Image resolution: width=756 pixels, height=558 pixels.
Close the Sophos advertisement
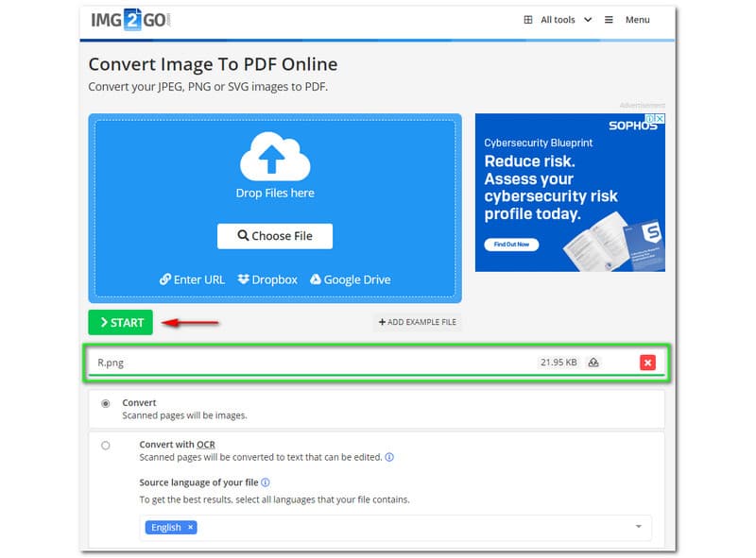click(x=661, y=119)
